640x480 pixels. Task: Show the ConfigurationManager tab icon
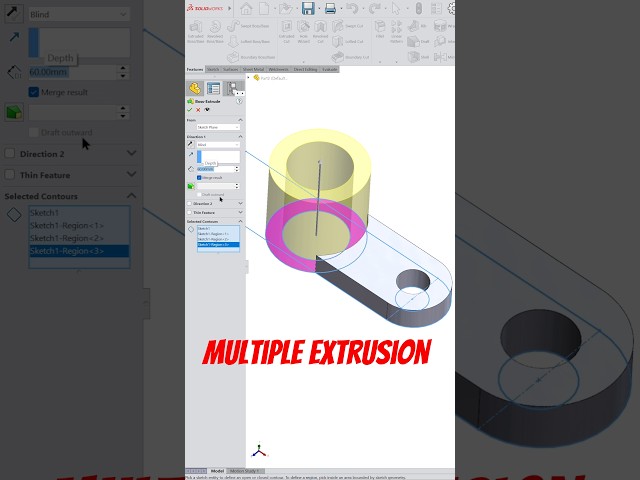234,88
